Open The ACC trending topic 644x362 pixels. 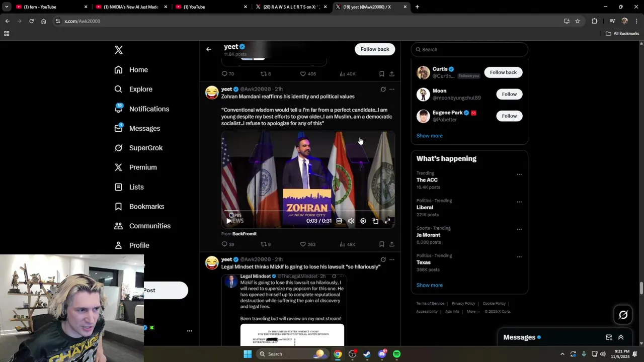coord(427,180)
